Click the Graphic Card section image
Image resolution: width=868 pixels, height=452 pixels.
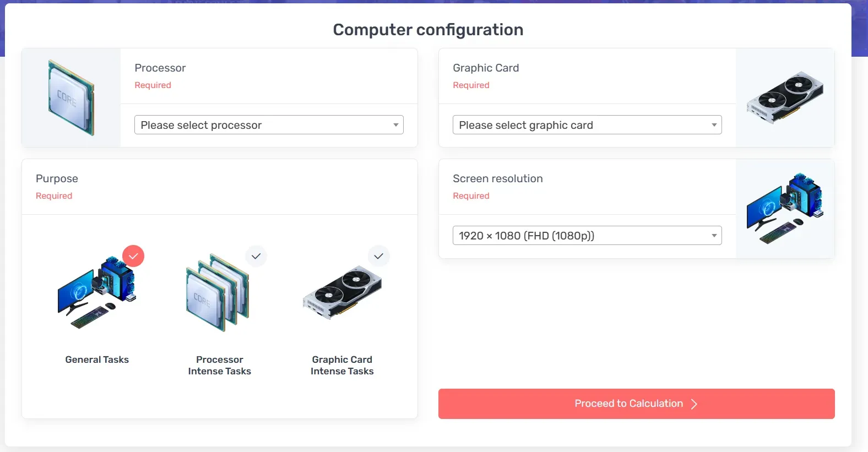pyautogui.click(x=785, y=97)
